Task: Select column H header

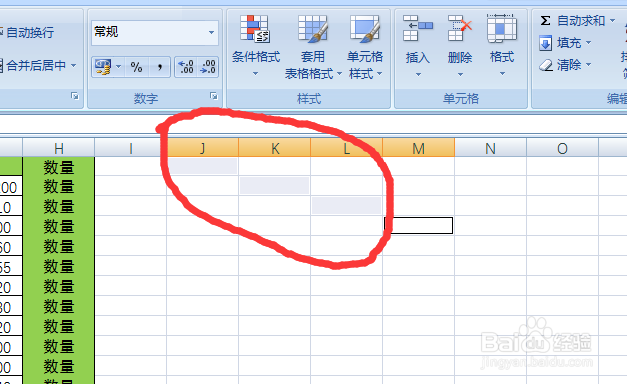Action: point(59,148)
